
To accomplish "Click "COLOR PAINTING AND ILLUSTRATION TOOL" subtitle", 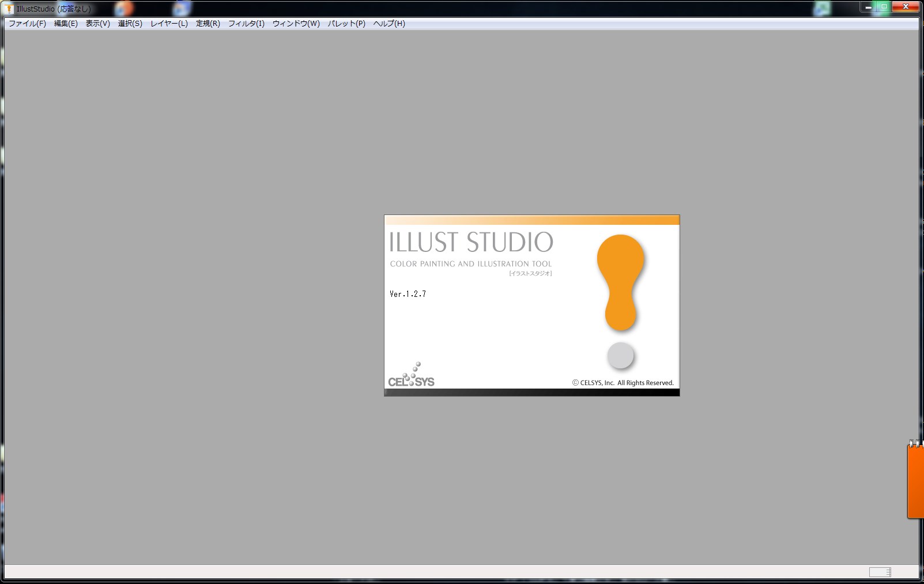I will (471, 264).
